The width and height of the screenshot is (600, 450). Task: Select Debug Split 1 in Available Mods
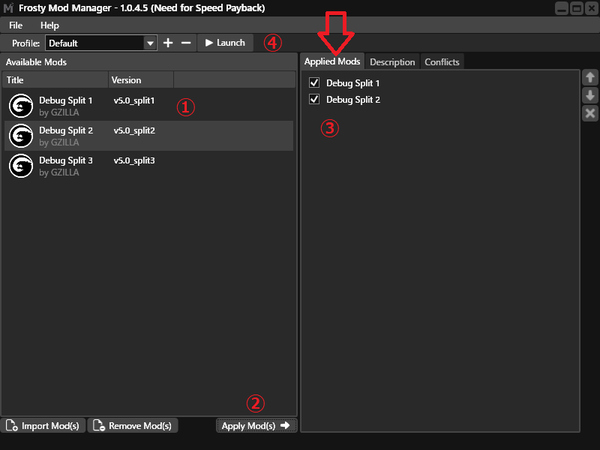tap(149, 106)
